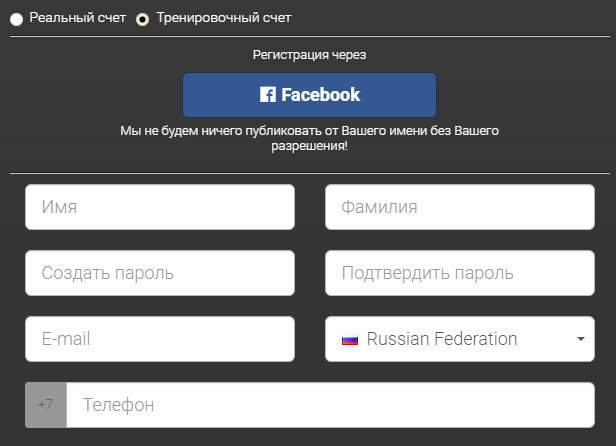The image size is (616, 446).
Task: Select the Тренировочный счет radio button
Action: pyautogui.click(x=142, y=19)
